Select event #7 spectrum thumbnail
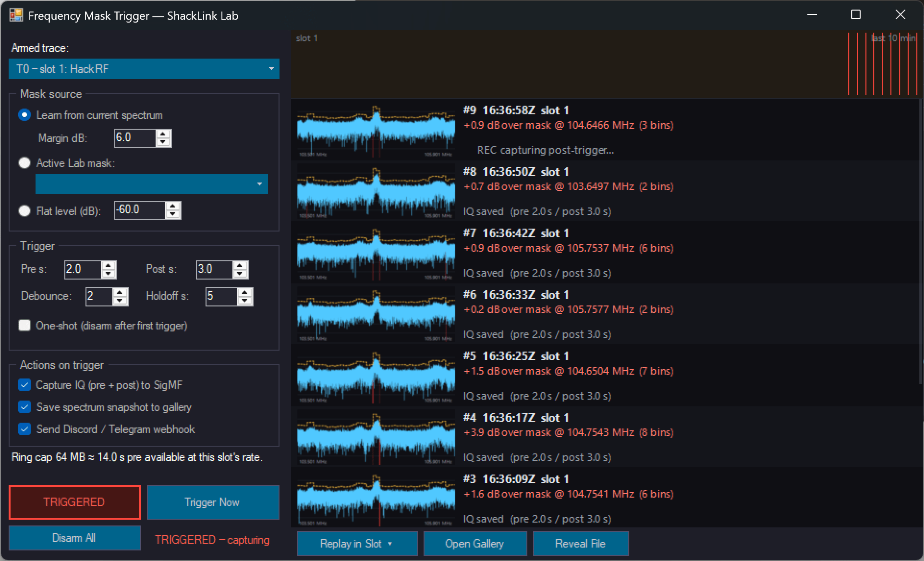Image resolution: width=924 pixels, height=561 pixels. pyautogui.click(x=376, y=254)
